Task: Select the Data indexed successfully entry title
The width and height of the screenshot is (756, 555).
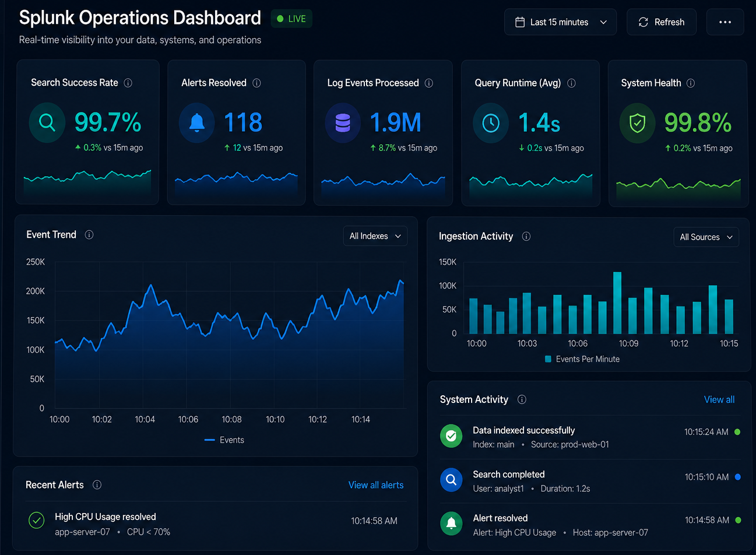Action: coord(524,430)
